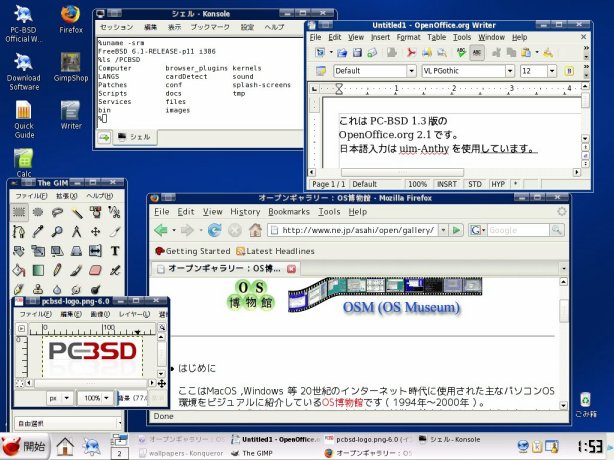Open Firefox History menu

point(245,212)
